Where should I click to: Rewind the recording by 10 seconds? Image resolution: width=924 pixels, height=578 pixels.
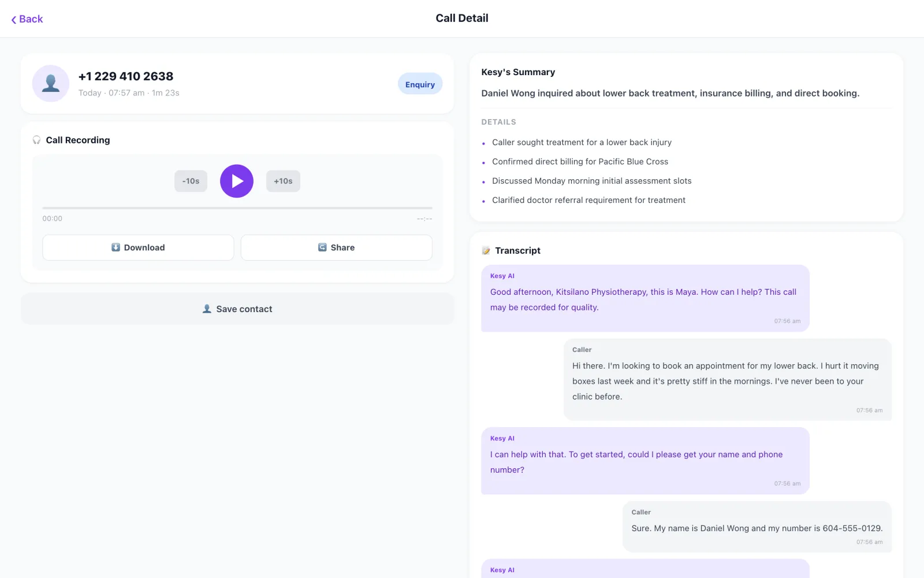click(x=191, y=181)
